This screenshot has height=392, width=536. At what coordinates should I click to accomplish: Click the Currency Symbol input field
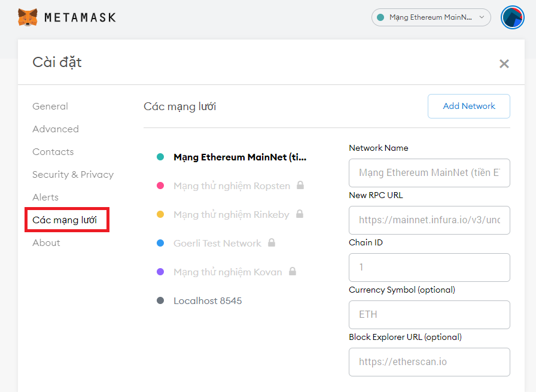430,315
